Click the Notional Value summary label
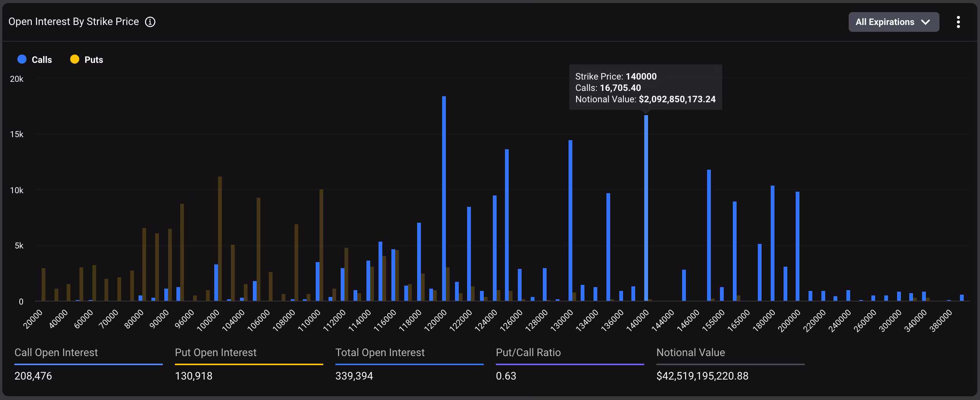 tap(690, 352)
